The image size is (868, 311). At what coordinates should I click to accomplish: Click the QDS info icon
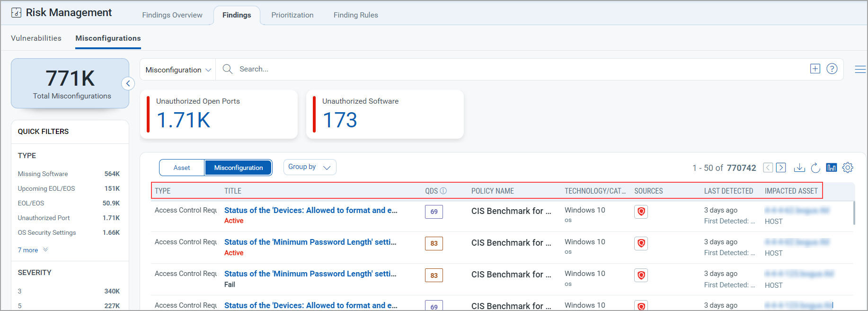(x=443, y=191)
